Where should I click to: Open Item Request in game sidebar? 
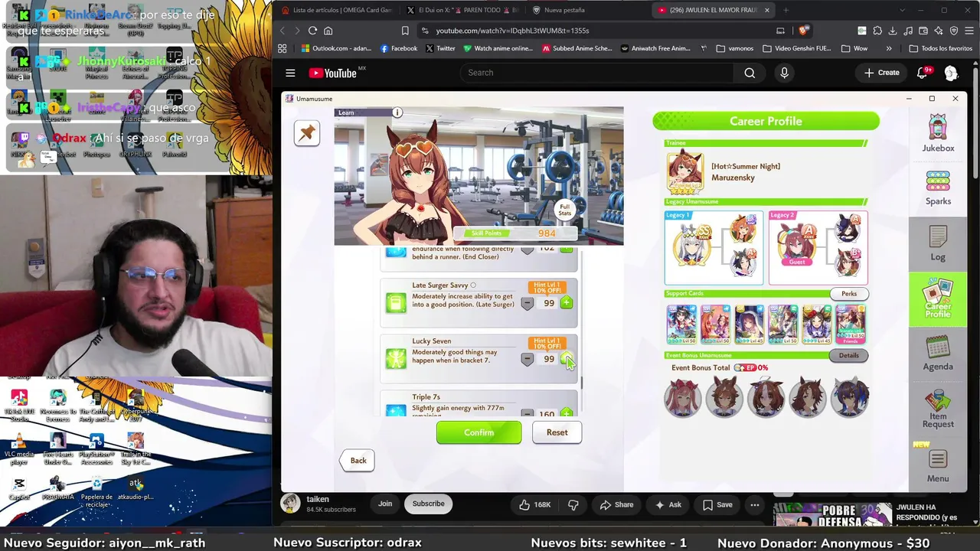pyautogui.click(x=938, y=409)
